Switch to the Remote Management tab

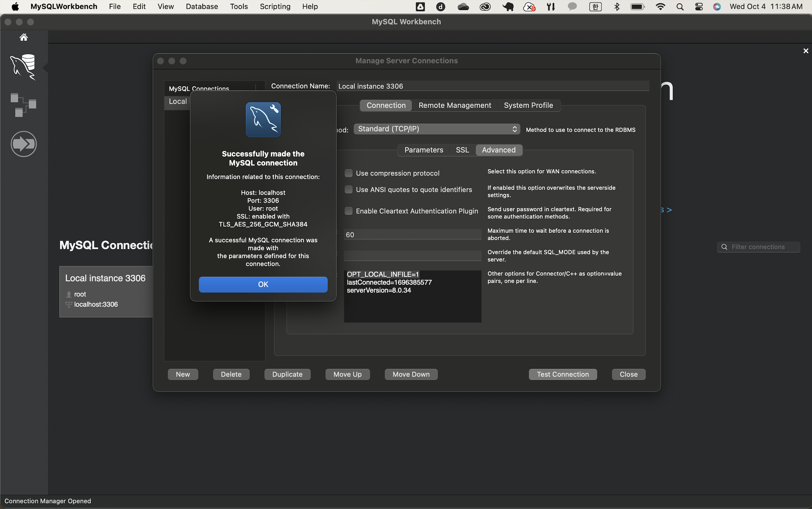click(x=455, y=106)
